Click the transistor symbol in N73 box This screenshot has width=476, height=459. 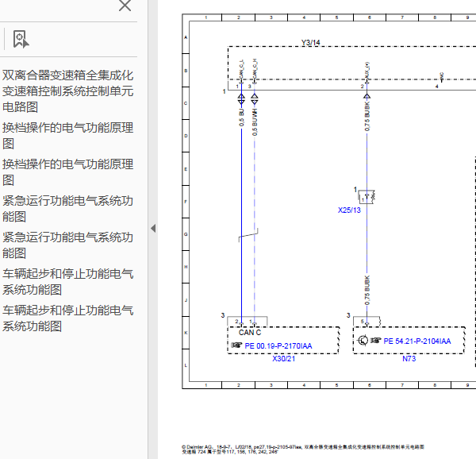[363, 340]
